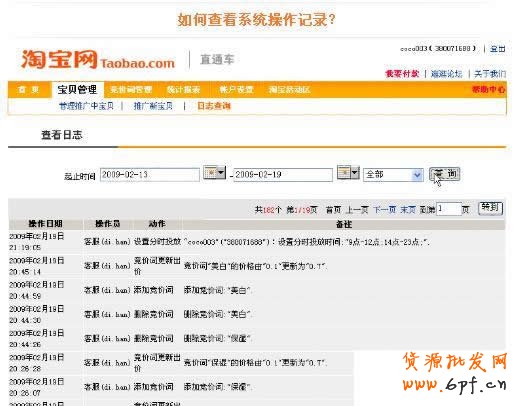This screenshot has width=517, height=406.
Task: Expand the 全部 filter dropdown
Action: (393, 175)
